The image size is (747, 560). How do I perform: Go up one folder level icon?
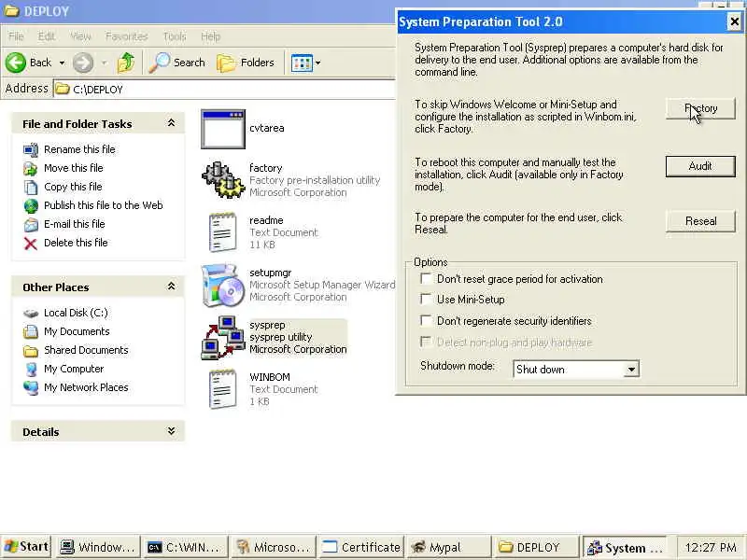[126, 63]
